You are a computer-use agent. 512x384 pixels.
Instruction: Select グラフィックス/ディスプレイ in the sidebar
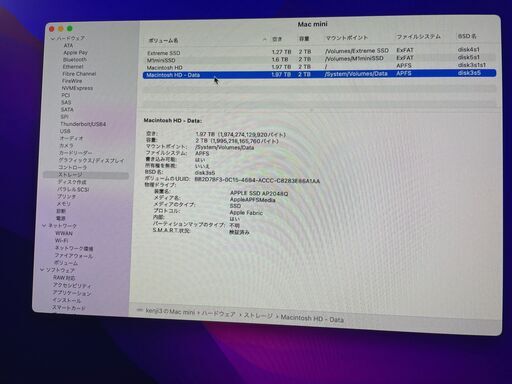pyautogui.click(x=91, y=160)
